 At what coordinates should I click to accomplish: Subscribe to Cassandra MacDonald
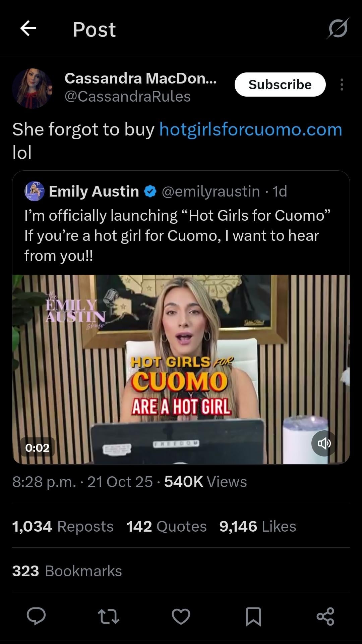pos(280,85)
